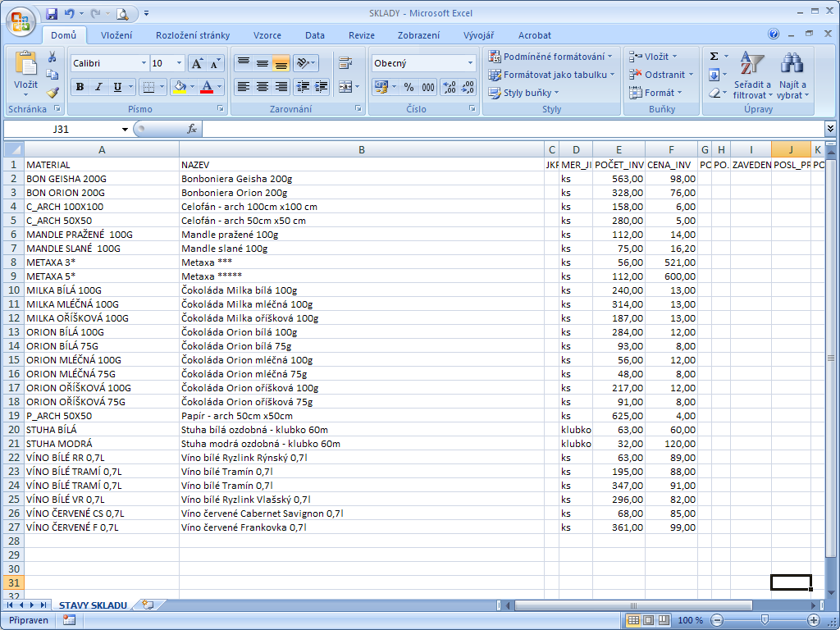Open fill color yellow swatch button
This screenshot has height=630, width=840.
tap(180, 87)
